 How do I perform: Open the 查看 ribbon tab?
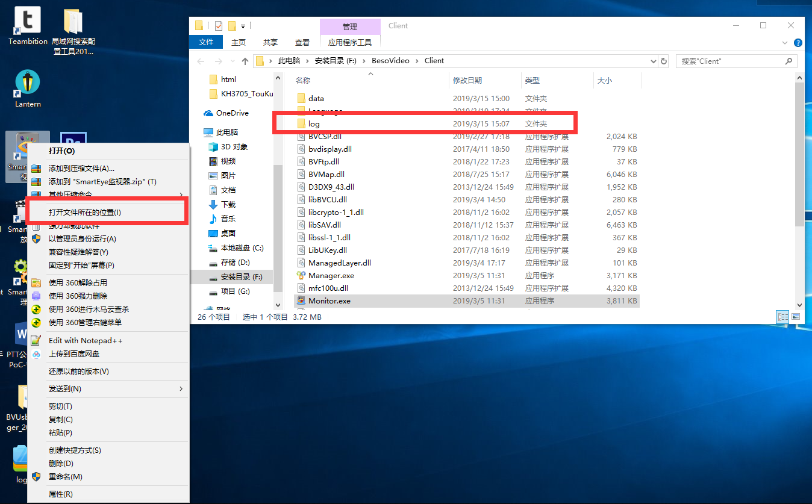(x=302, y=42)
